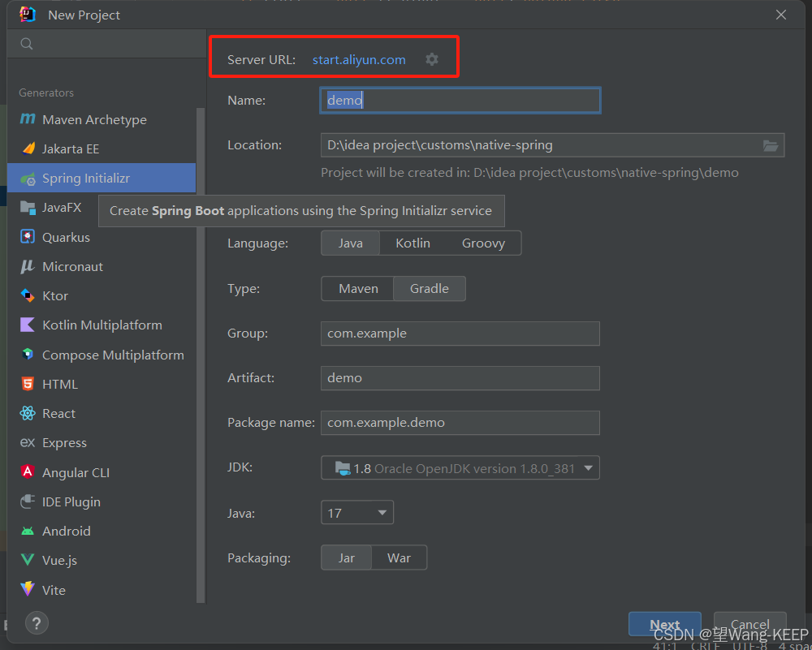812x650 pixels.
Task: Select Vue.js in generators list
Action: click(x=101, y=560)
